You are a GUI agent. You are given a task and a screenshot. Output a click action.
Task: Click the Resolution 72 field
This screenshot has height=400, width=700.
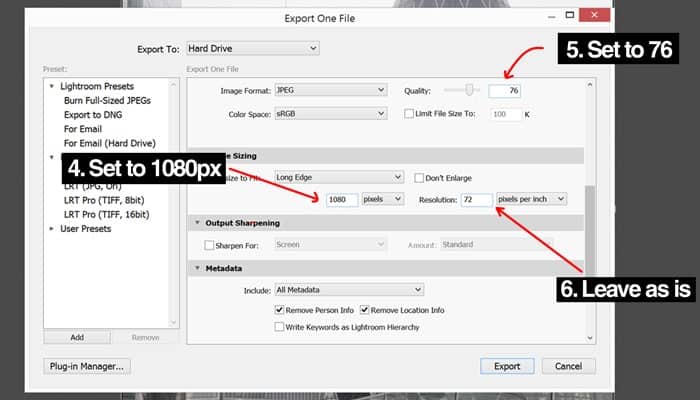pyautogui.click(x=477, y=200)
